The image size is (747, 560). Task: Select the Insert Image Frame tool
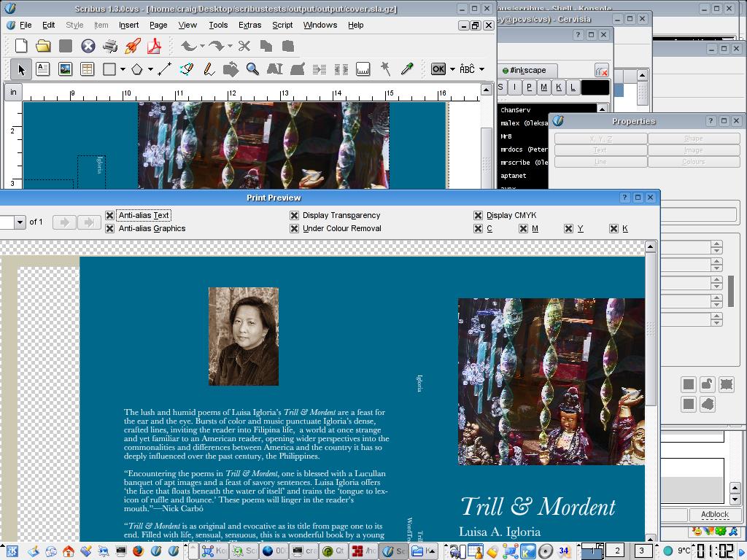click(x=65, y=69)
